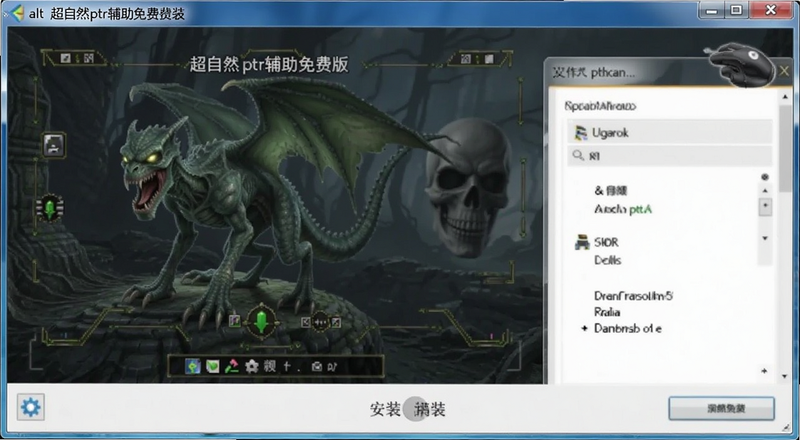Click the small plus at panel bottom right
The height and width of the screenshot is (440, 800).
pos(764,371)
